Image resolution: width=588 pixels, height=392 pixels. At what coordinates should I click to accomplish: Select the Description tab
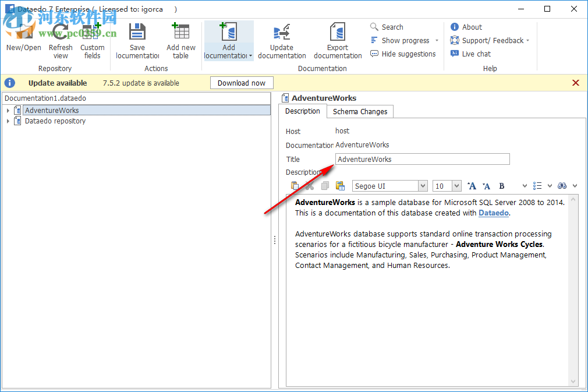(302, 111)
